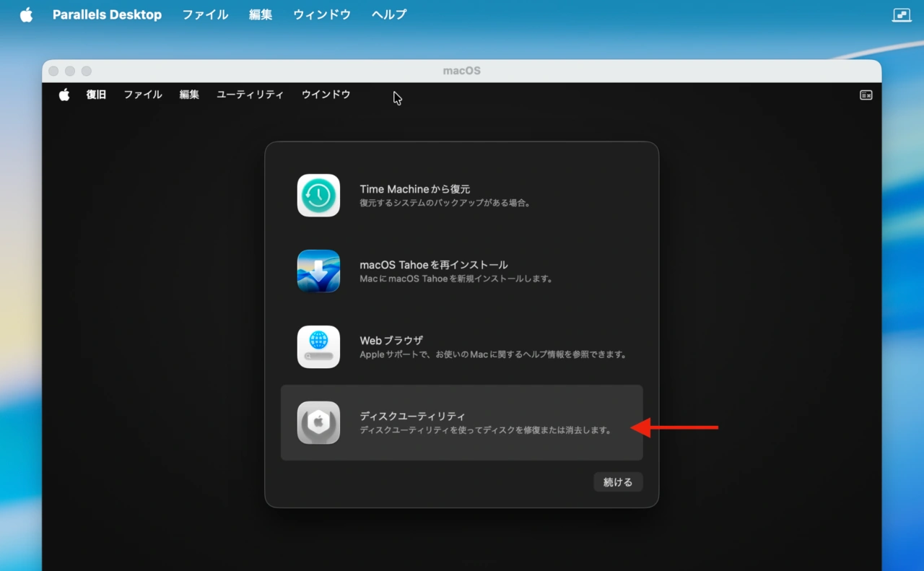Click the Time Machine restore icon
This screenshot has width=924, height=571.
[x=318, y=195]
